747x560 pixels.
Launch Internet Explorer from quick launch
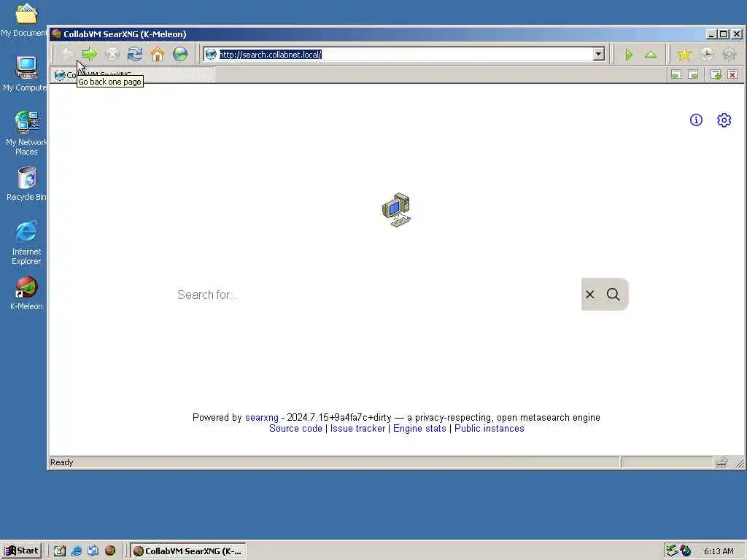point(76,551)
